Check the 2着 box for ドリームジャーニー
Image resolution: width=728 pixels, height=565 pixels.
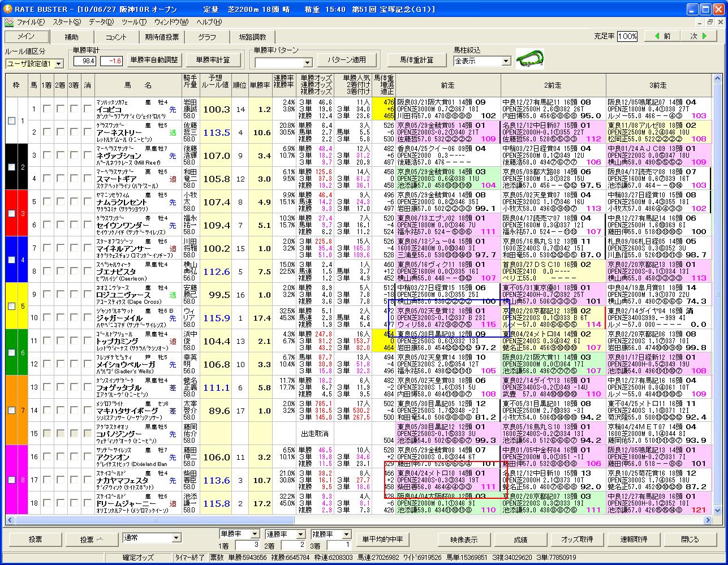[x=60, y=503]
